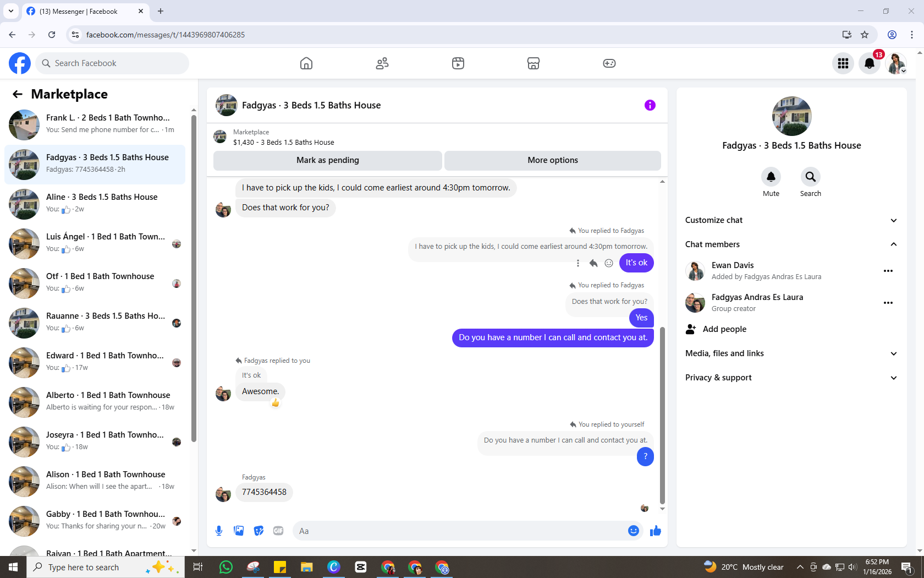Image resolution: width=924 pixels, height=578 pixels.
Task: Click Windows taskbar search box
Action: (106, 567)
